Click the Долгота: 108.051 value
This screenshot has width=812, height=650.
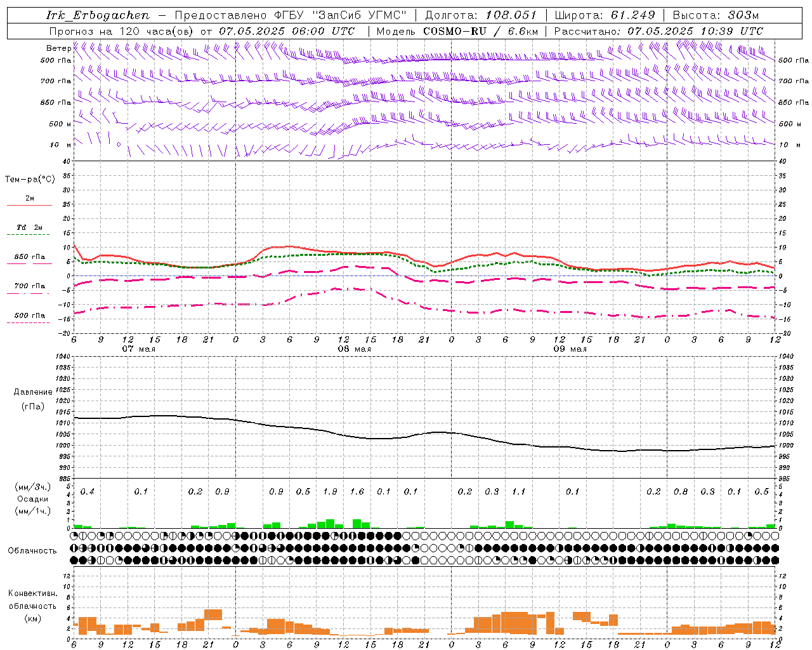(480, 15)
